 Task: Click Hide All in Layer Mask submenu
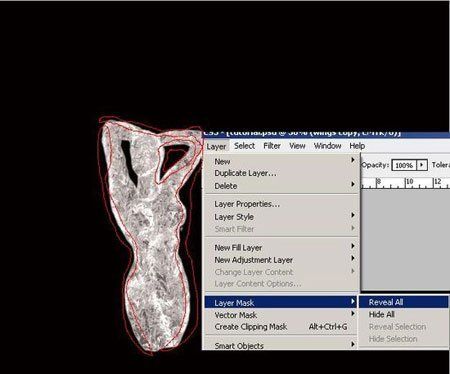403,314
